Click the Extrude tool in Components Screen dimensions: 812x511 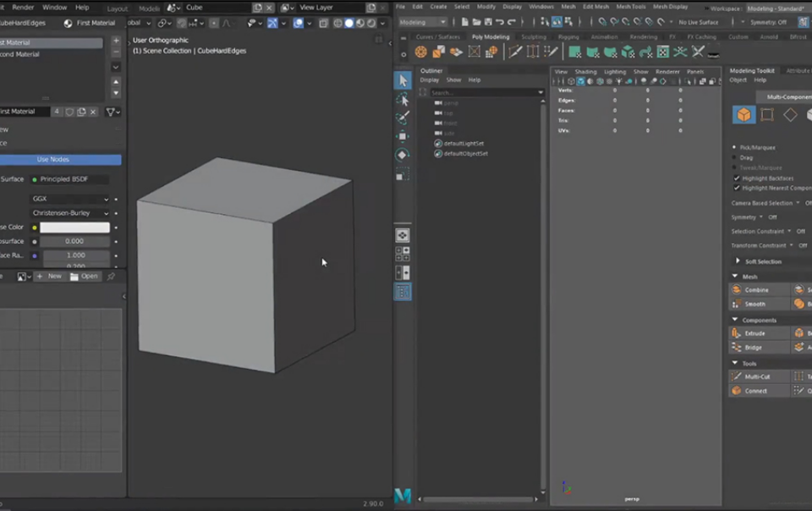pos(754,333)
